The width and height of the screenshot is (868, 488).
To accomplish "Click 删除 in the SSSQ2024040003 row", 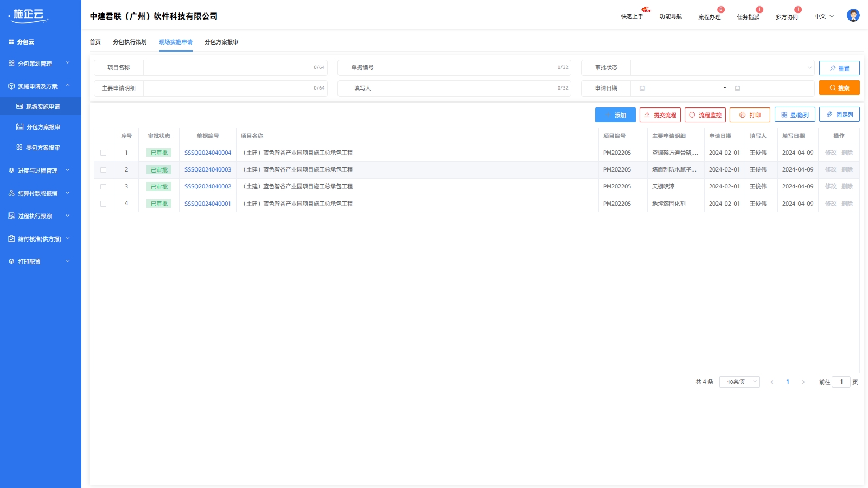I will [x=847, y=170].
